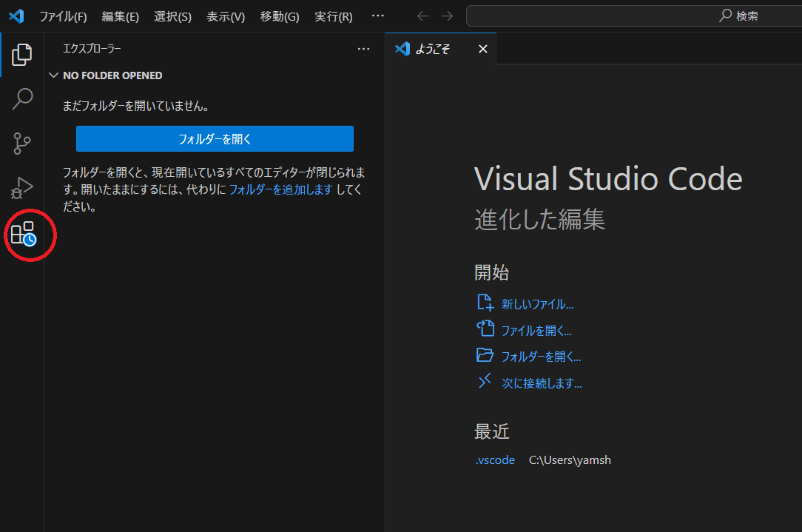The height and width of the screenshot is (532, 802).
Task: Open the ファイル(F) menu
Action: (64, 16)
